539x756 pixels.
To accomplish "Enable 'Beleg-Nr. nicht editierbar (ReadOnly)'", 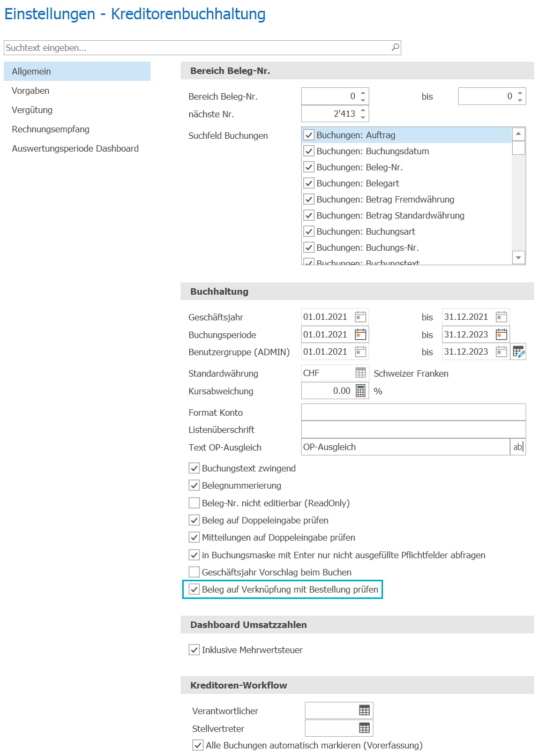I will [x=194, y=503].
